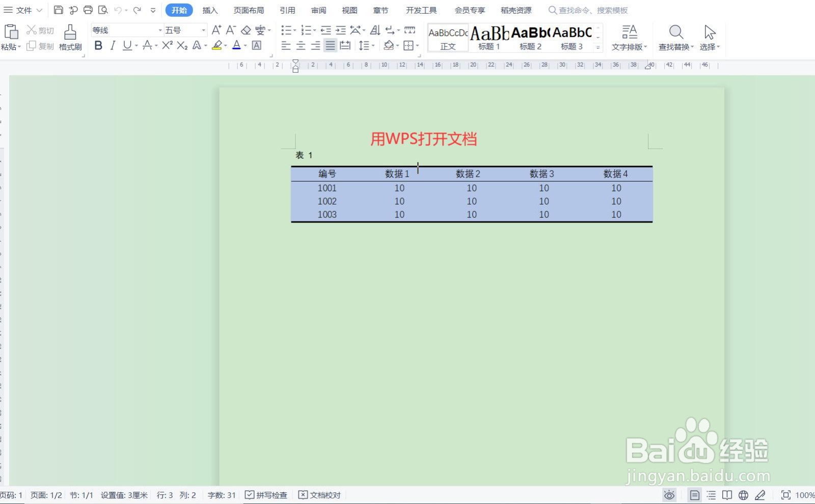Decrease indent icon in paragraph group

326,30
